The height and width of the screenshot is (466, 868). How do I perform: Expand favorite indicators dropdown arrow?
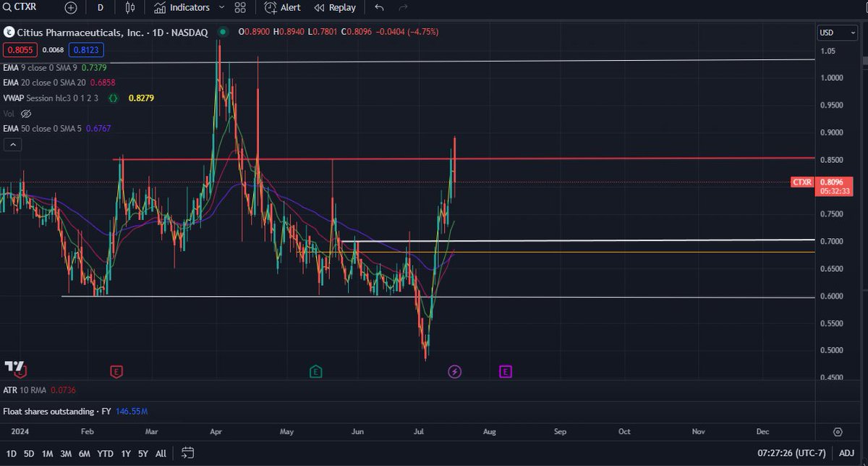pyautogui.click(x=222, y=8)
